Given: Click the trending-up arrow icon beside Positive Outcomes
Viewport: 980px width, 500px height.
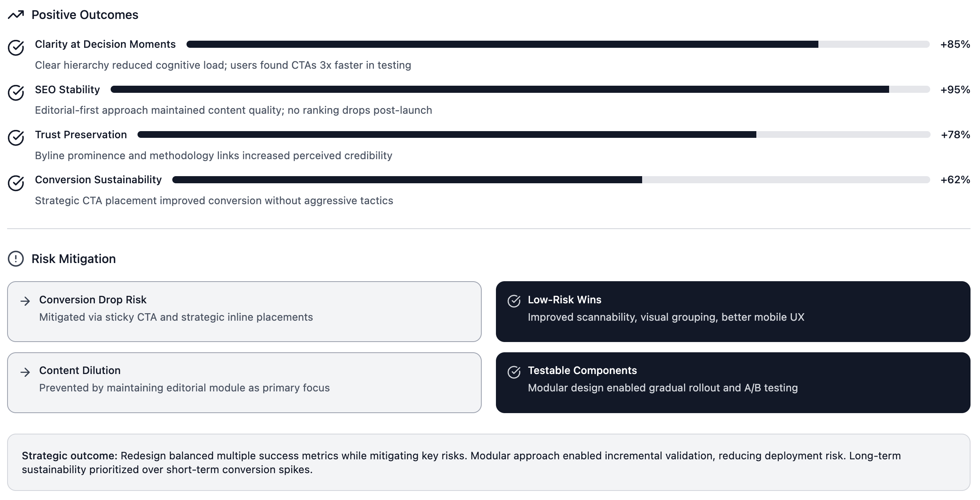Looking at the screenshot, I should (x=16, y=15).
